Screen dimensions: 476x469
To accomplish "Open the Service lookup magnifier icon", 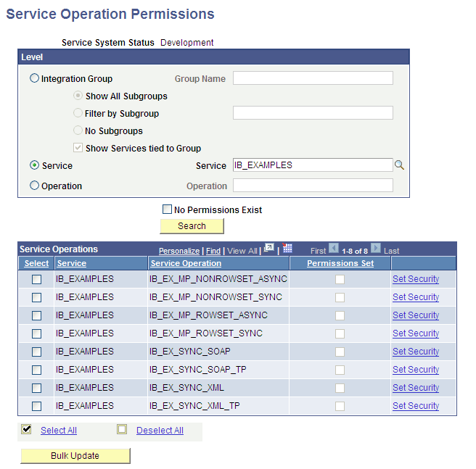I will pos(399,165).
